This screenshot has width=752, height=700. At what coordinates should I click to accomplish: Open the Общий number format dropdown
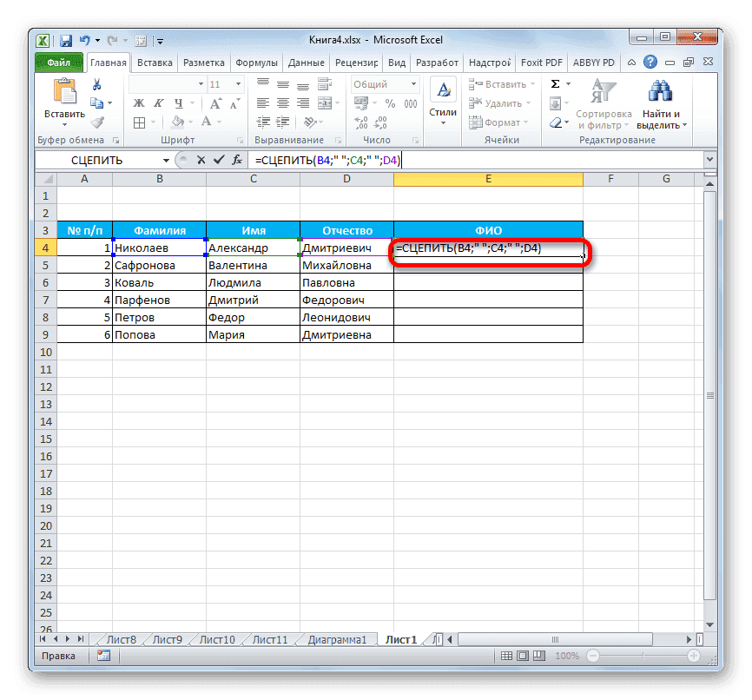(414, 84)
